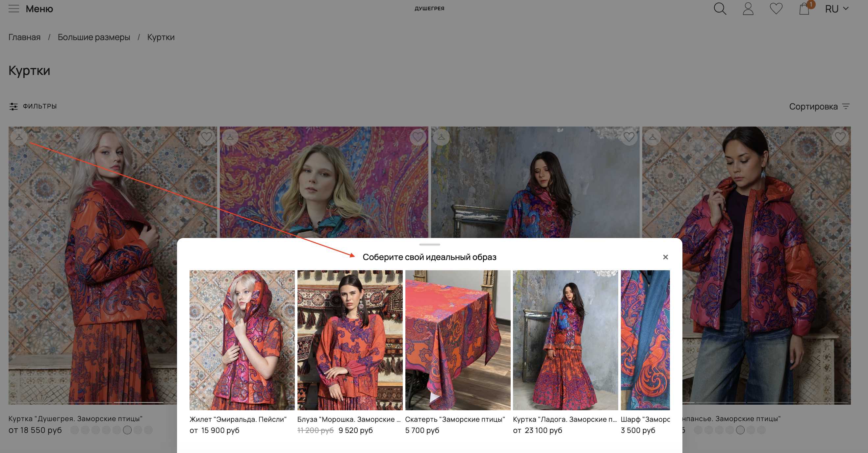Click Скатерть "Заморские птицы" title

pos(455,419)
